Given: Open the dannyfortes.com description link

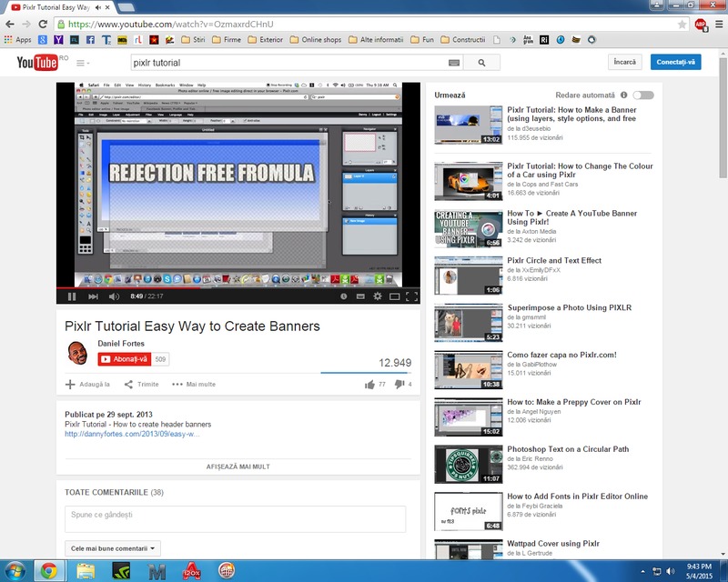Looking at the screenshot, I should [132, 434].
